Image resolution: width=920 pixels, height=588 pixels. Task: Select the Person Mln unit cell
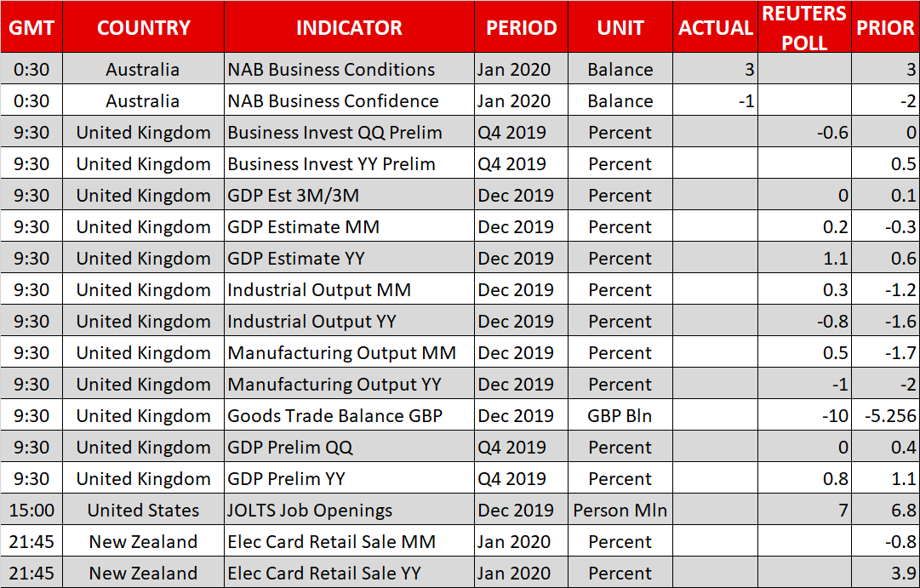point(620,511)
